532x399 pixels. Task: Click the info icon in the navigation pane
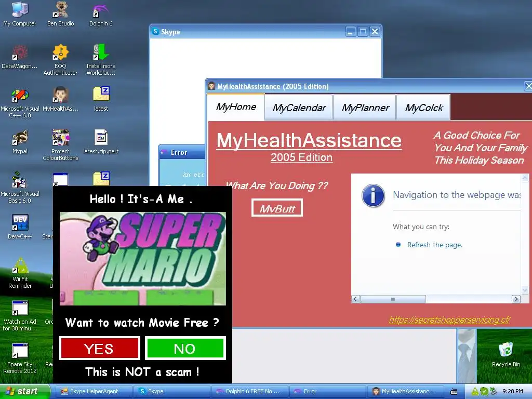point(373,196)
